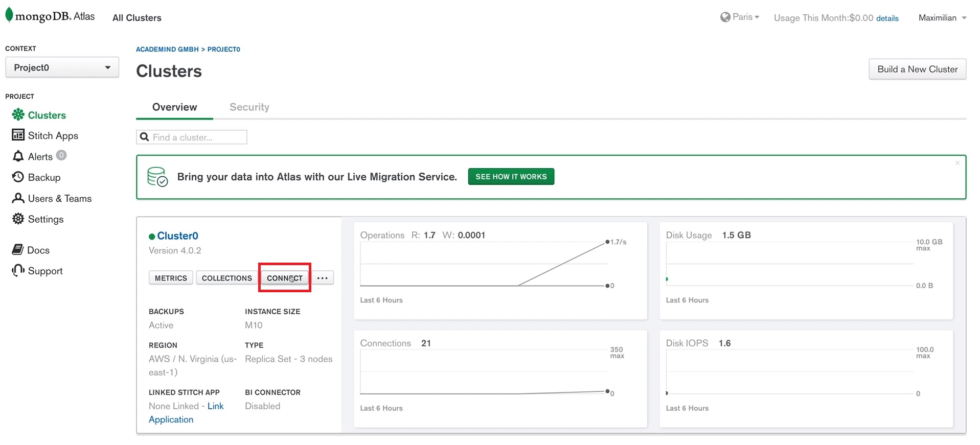Image resolution: width=980 pixels, height=445 pixels.
Task: Click the AWS / N. Virginia region text
Action: pyautogui.click(x=193, y=365)
